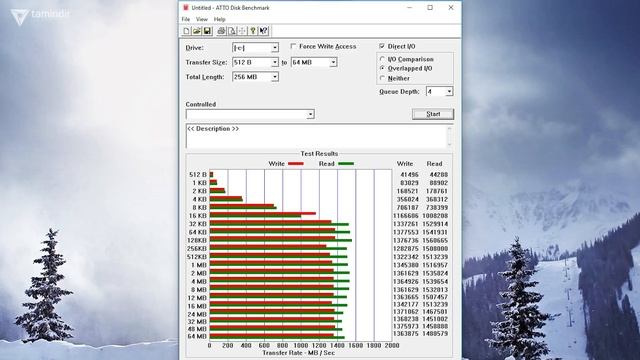Click the green Read legend swatch

point(346,164)
